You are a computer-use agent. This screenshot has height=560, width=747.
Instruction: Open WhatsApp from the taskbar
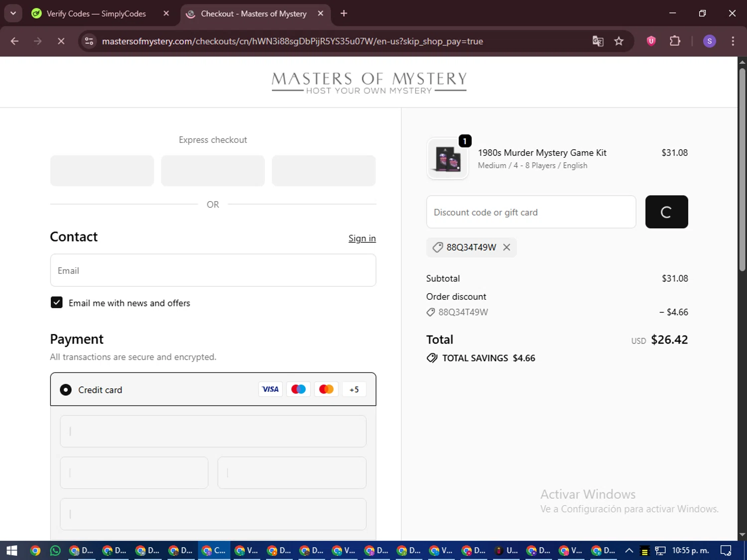(x=55, y=551)
